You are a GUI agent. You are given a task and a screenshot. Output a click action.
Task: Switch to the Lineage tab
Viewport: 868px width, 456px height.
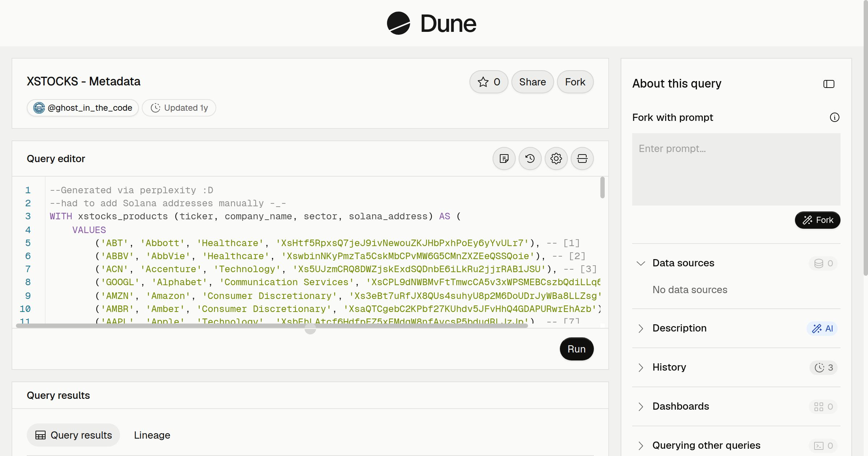click(x=152, y=435)
